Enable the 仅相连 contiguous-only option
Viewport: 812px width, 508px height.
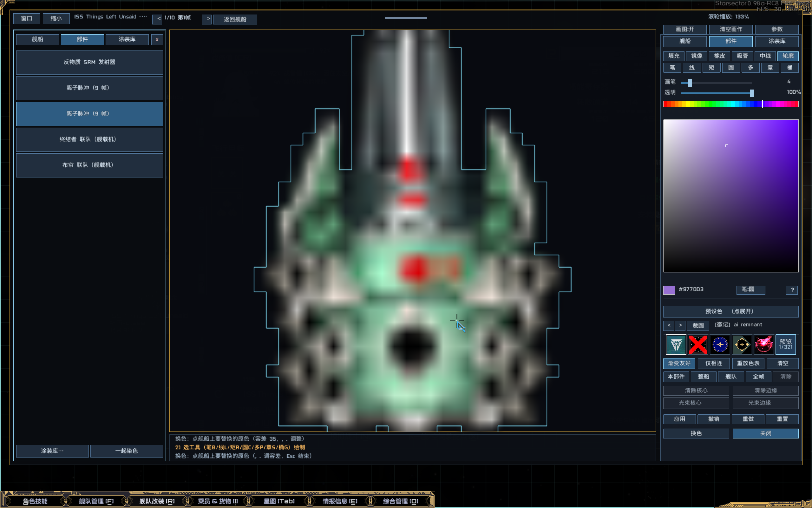click(x=714, y=363)
